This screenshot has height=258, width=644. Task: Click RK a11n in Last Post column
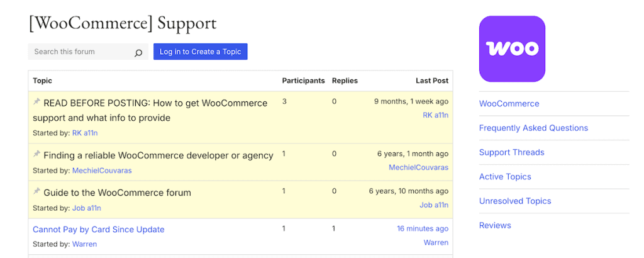pyautogui.click(x=435, y=115)
